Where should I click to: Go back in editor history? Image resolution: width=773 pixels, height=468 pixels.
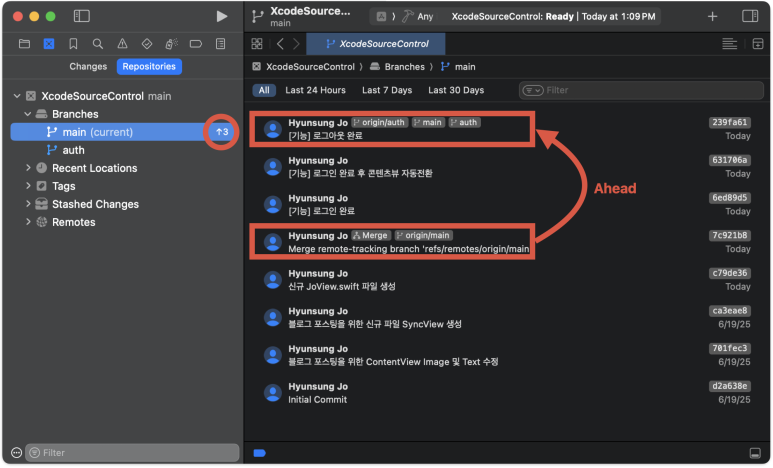280,44
